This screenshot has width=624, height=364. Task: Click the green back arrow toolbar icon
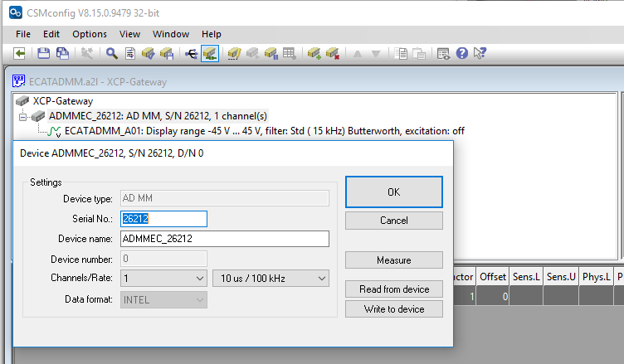(19, 53)
